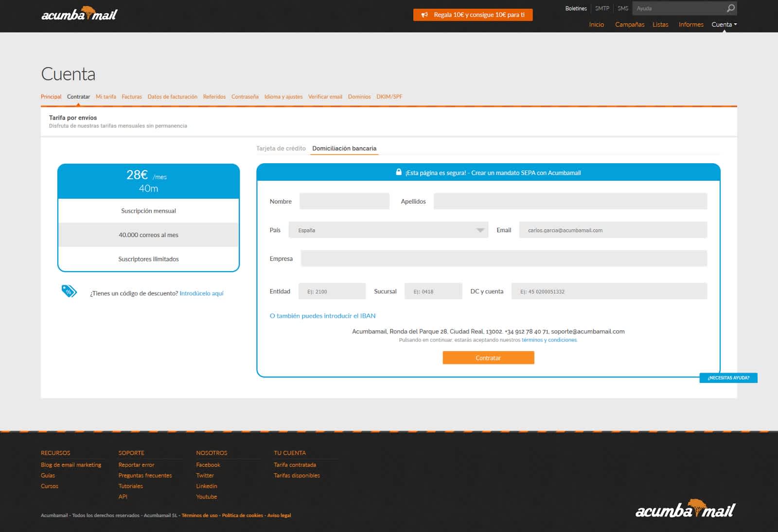Open the DKIM/SPF tab
This screenshot has width=778, height=532.
[x=389, y=97]
